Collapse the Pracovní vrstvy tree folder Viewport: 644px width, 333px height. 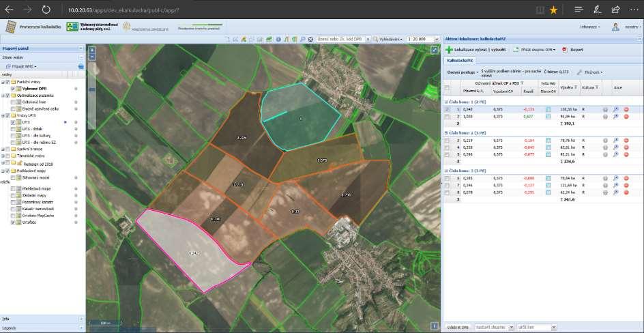pyautogui.click(x=3, y=82)
